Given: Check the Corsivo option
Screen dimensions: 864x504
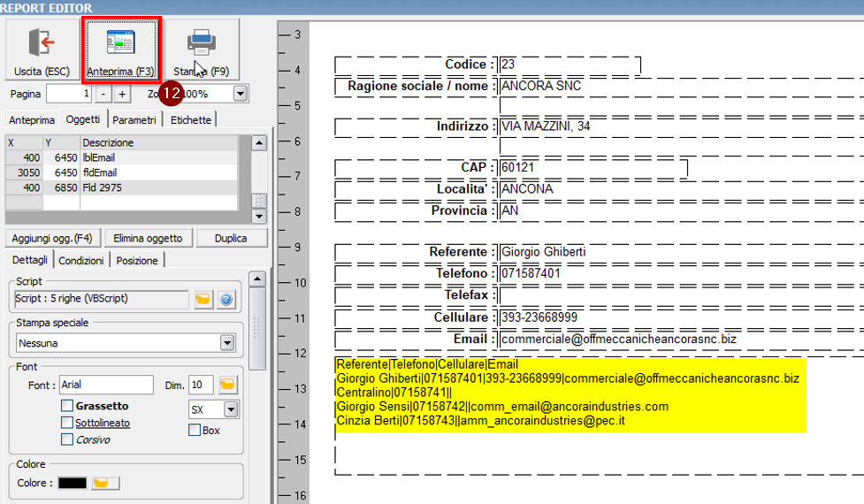Looking at the screenshot, I should 67,439.
